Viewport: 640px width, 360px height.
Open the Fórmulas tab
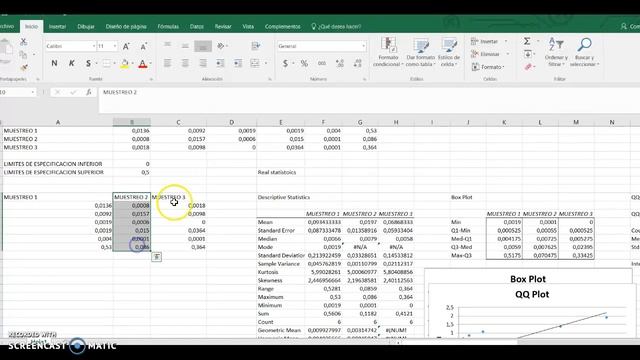168,27
